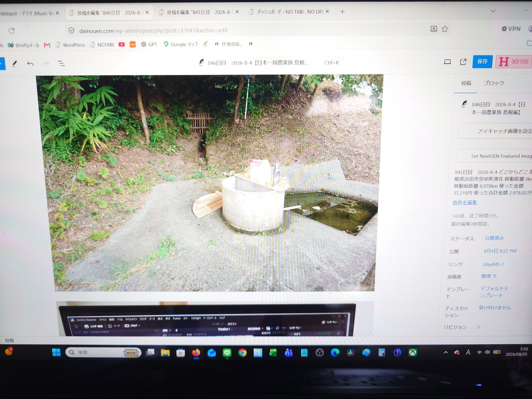The width and height of the screenshot is (532, 399).
Task: Change publish date 8月4日 9:22 PM
Action: tap(500, 251)
